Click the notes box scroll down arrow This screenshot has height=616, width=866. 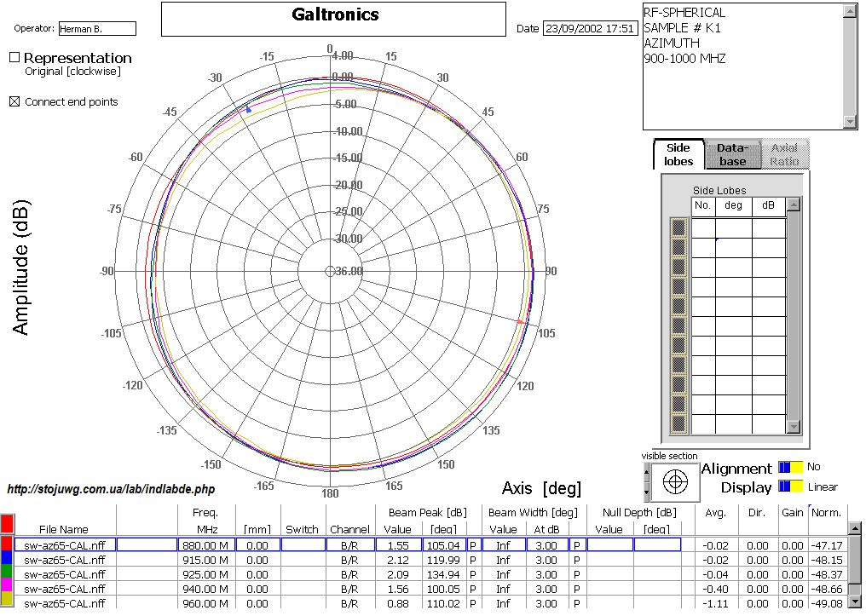coord(850,122)
